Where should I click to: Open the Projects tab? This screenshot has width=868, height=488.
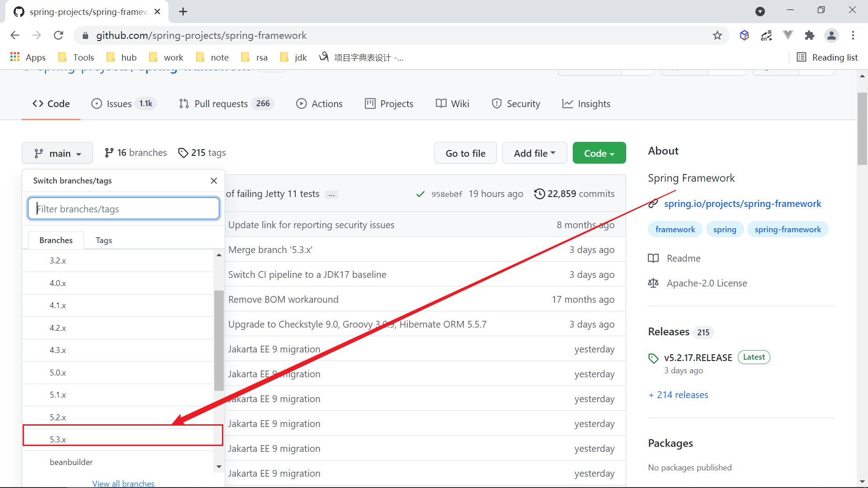click(x=389, y=103)
